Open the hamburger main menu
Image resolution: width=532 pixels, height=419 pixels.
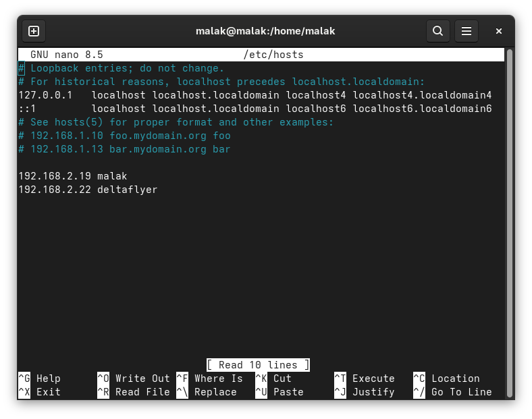coord(466,31)
